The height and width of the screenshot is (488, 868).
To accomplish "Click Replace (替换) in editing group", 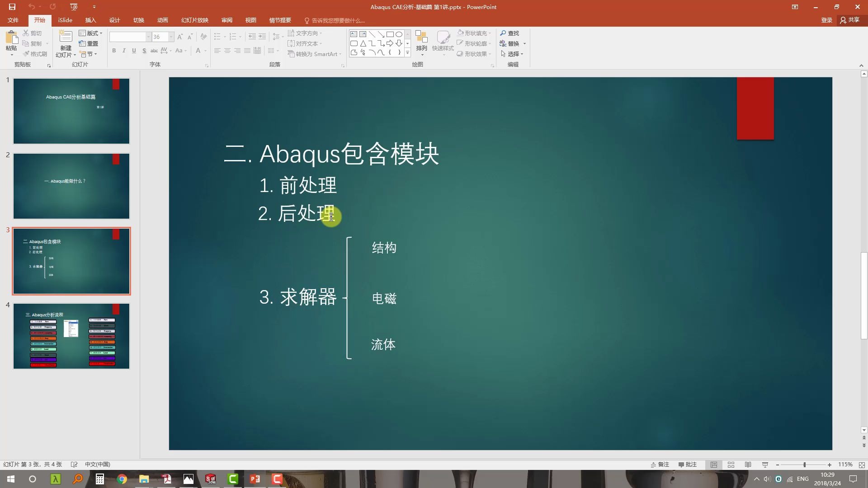I will (x=509, y=43).
